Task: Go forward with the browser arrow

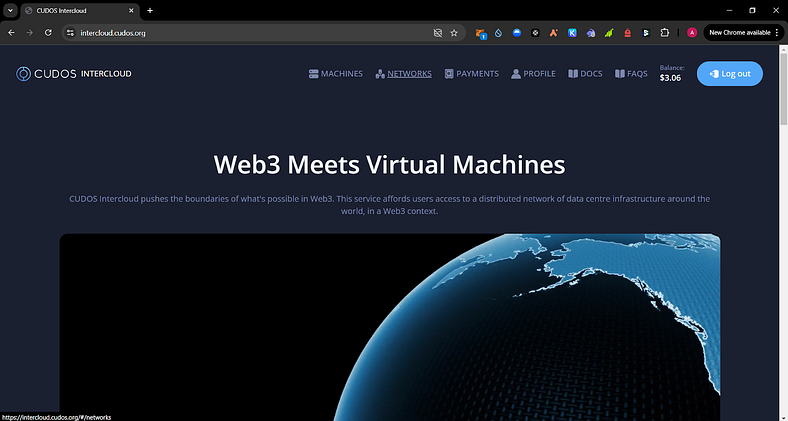Action: pos(30,33)
